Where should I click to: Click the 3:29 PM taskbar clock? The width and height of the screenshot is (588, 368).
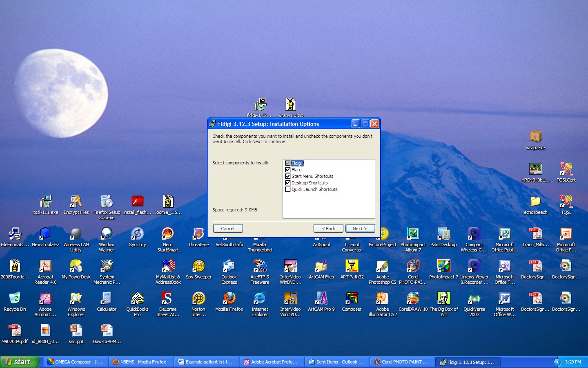coord(573,362)
